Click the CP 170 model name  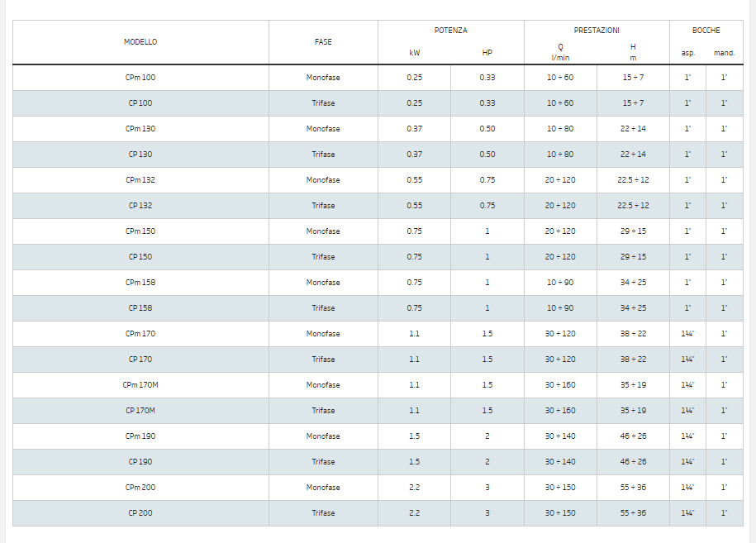[x=140, y=360]
